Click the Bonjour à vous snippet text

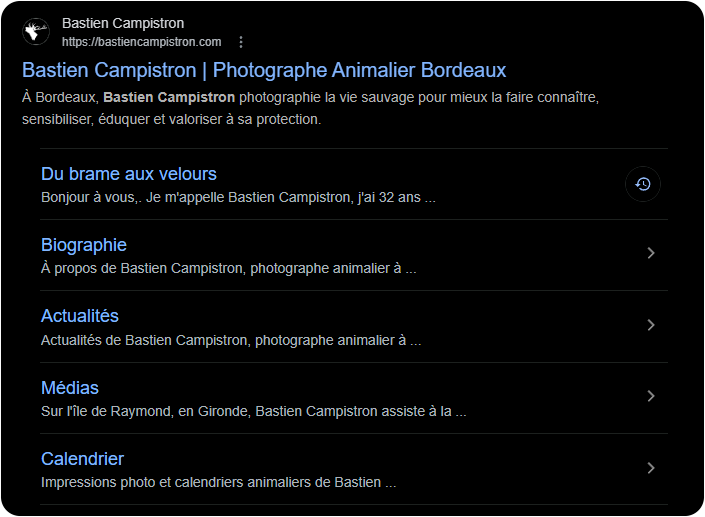(238, 197)
